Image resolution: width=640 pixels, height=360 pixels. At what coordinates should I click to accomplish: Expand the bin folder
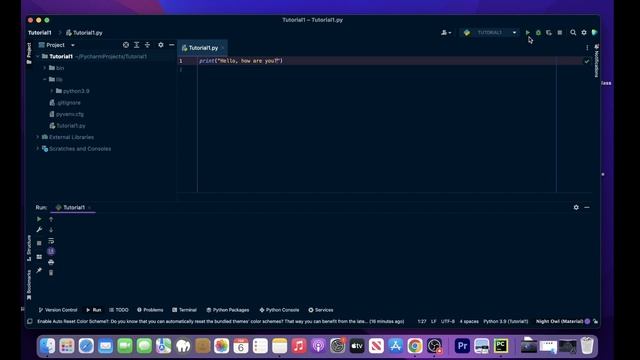pyautogui.click(x=45, y=68)
